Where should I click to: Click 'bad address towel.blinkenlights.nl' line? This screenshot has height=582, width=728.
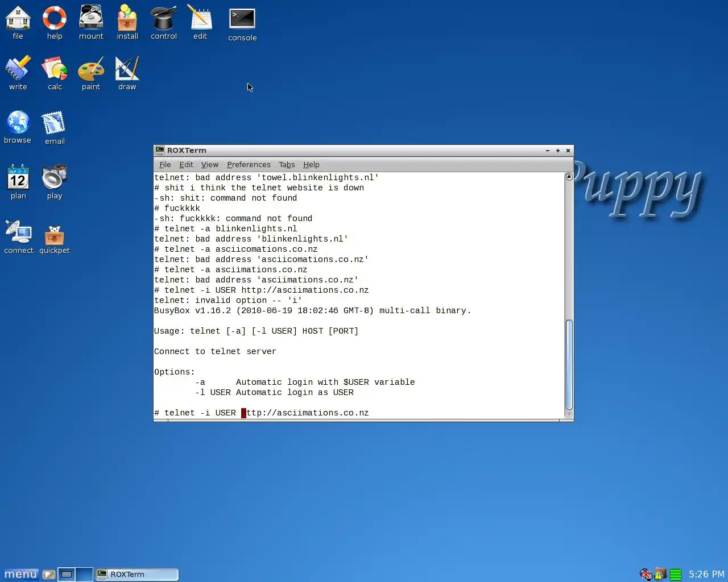267,178
